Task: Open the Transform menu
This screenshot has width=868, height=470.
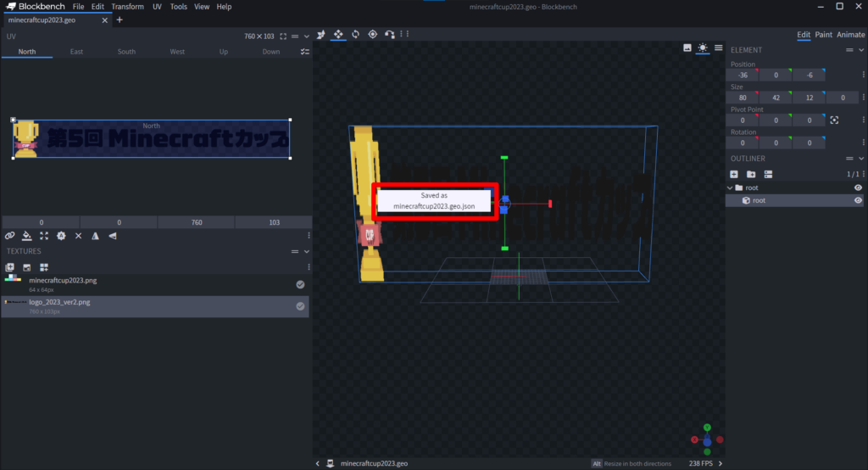Action: [x=127, y=7]
